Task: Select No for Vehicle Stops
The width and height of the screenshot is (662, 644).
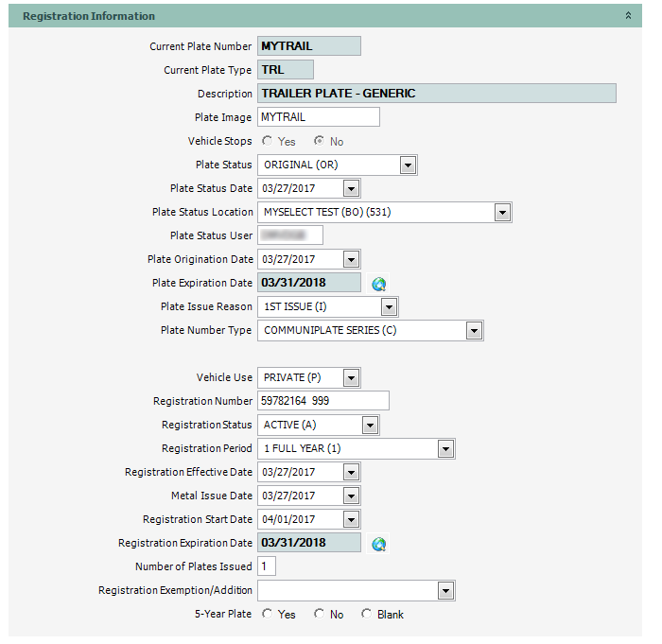Action: (x=320, y=141)
